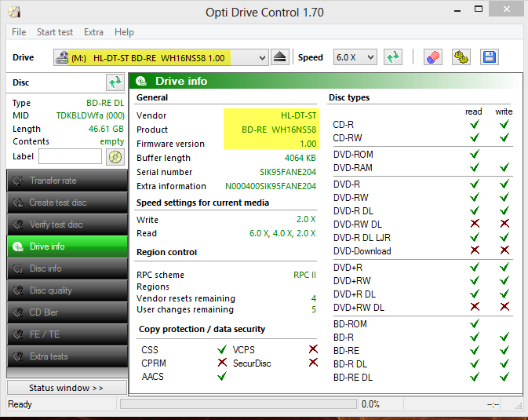
Task: Click the disc label icon next to Label field
Action: 115,157
